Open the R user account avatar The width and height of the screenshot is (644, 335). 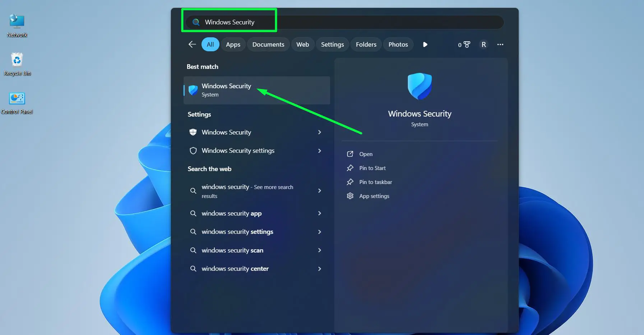483,44
